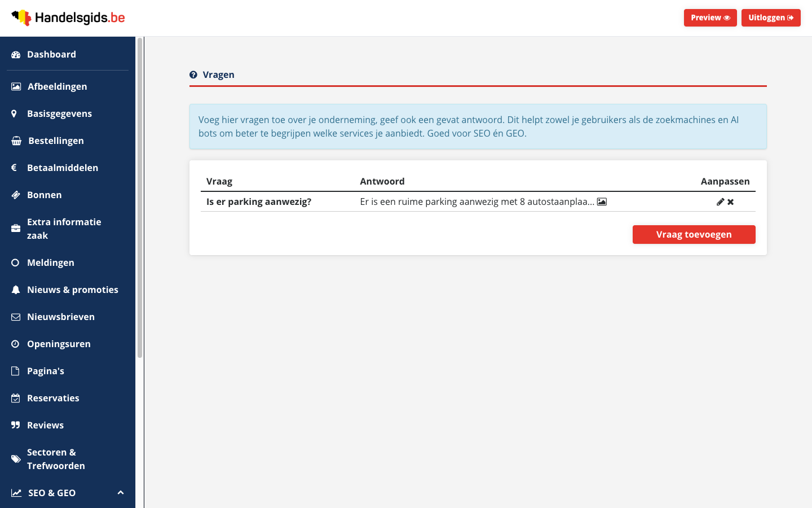Click the sidebar vertical scrollbar
The width and height of the screenshot is (812, 508).
140,198
